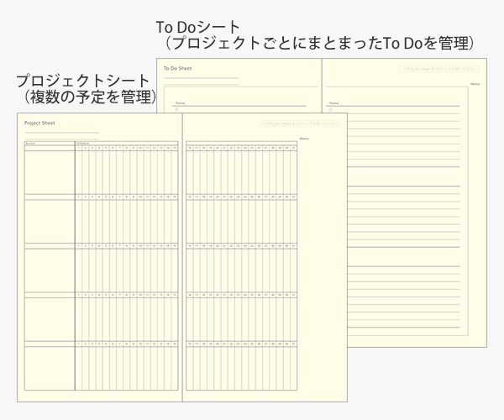This screenshot has width=504, height=420.
Task: Click the 'Theme' label on right To Do page
Action: 333,103
